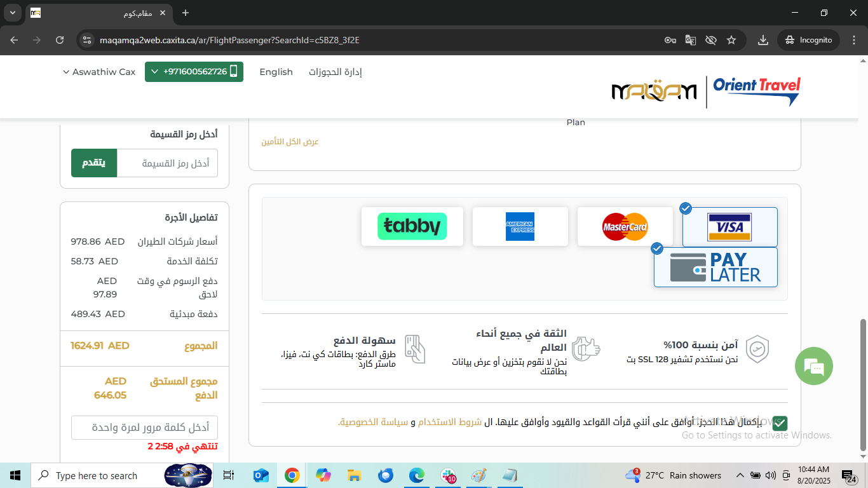Apply the voucher code with green button

tap(94, 163)
